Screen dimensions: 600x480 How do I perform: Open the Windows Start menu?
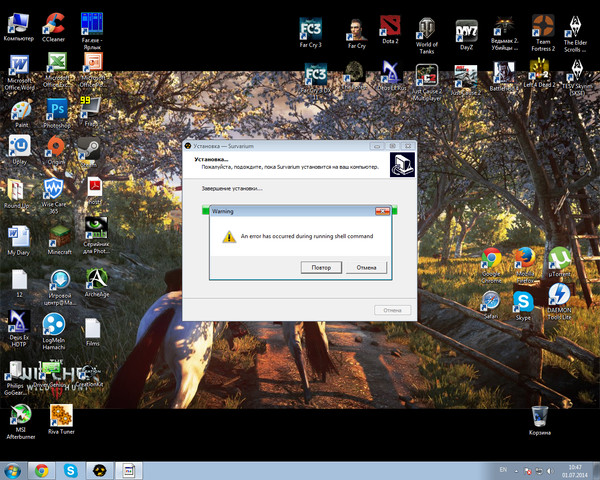click(13, 471)
